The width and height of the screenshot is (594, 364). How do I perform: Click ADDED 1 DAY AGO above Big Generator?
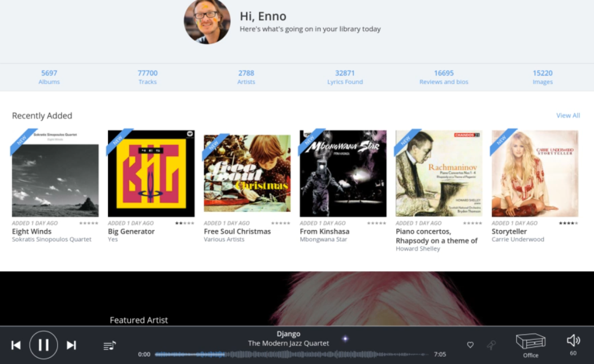[x=131, y=223]
